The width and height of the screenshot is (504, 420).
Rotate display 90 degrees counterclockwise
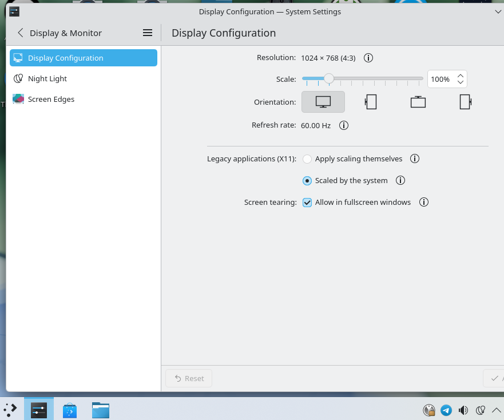[x=371, y=102]
